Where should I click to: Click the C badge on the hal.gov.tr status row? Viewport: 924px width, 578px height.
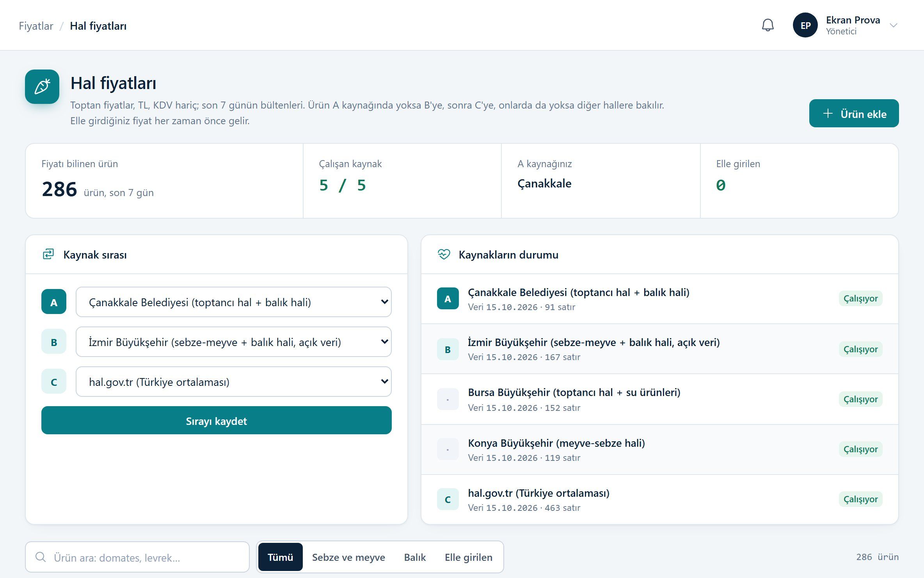[448, 500]
